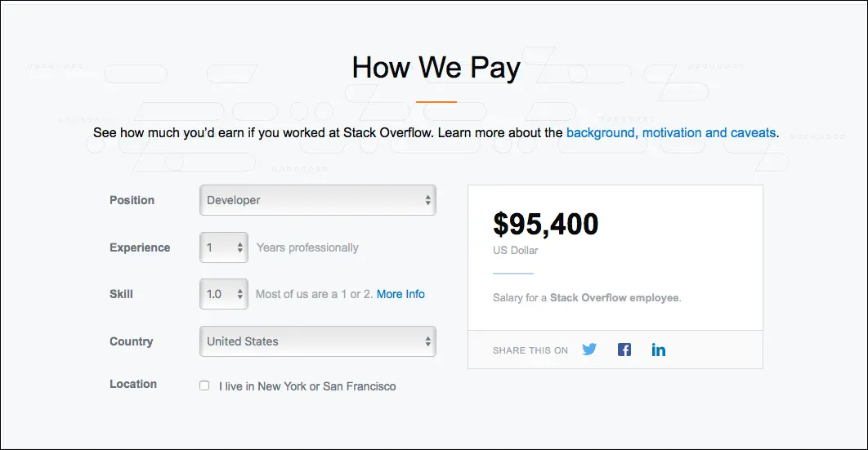Share salary on Twitter
Image resolution: width=868 pixels, height=450 pixels.
click(589, 350)
